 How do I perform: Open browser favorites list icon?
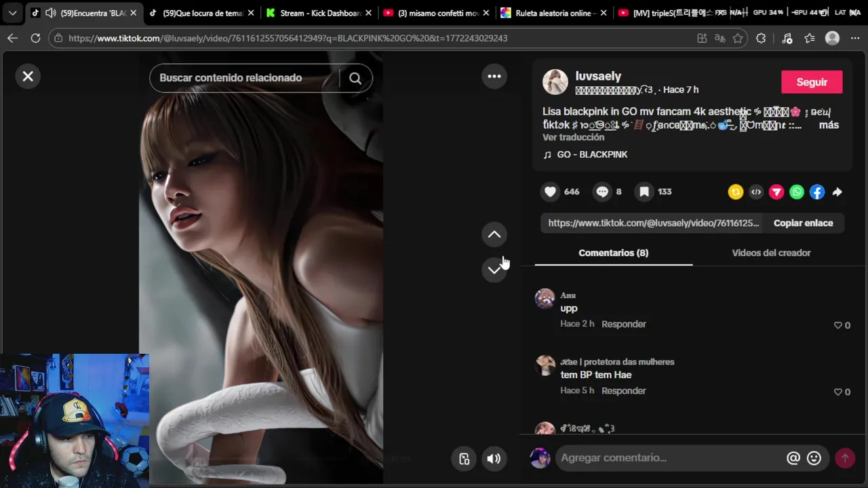810,38
